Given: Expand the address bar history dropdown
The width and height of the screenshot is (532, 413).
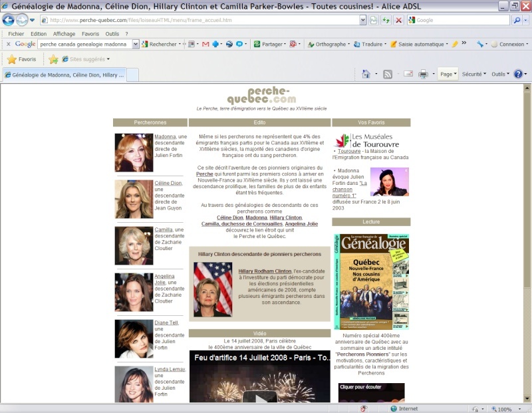Looking at the screenshot, I should coord(362,20).
